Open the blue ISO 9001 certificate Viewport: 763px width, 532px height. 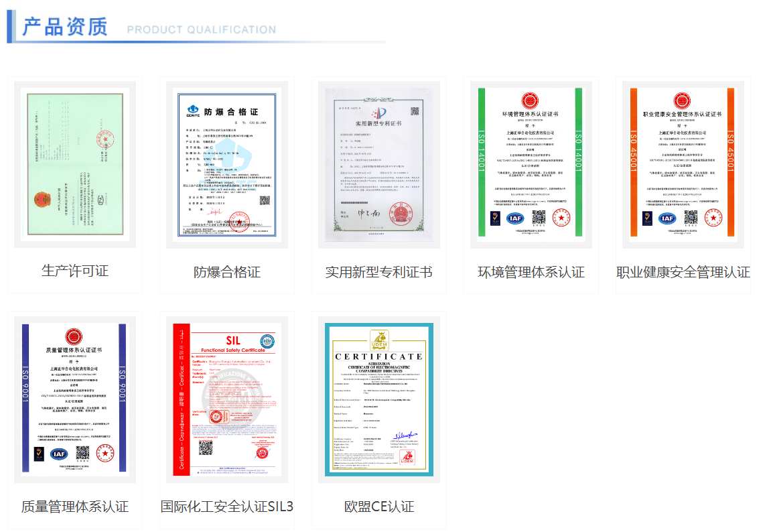(x=75, y=399)
